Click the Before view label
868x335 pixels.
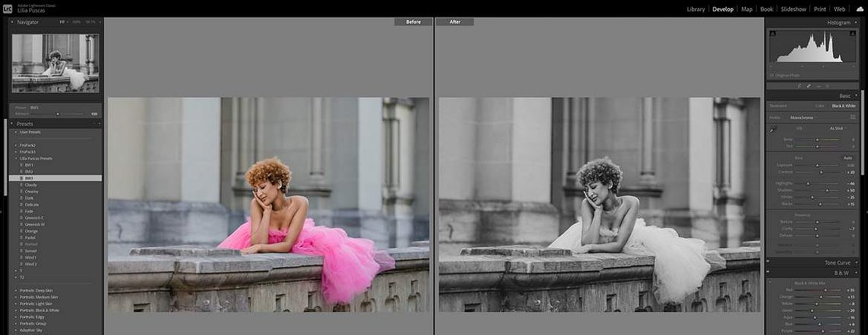coord(414,22)
